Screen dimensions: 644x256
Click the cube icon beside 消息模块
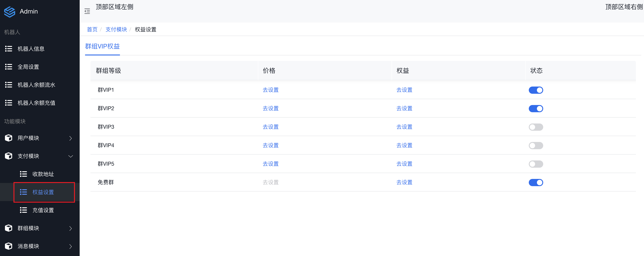click(x=9, y=246)
